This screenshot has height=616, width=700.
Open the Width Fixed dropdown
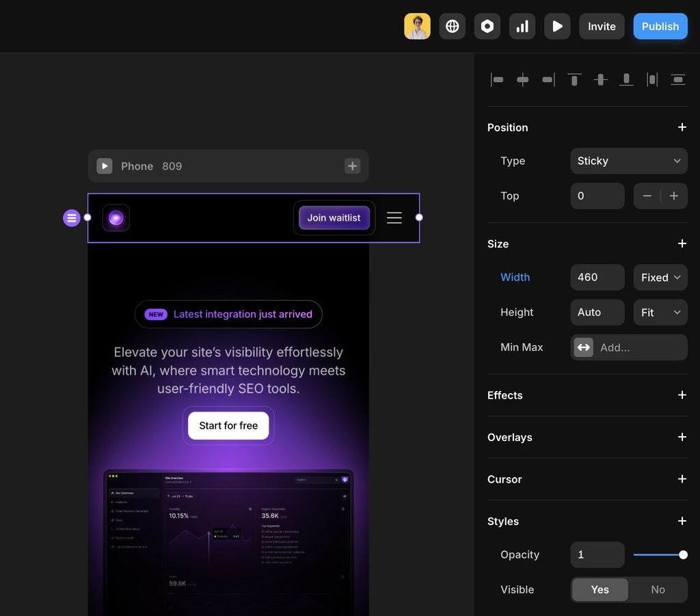pos(660,278)
